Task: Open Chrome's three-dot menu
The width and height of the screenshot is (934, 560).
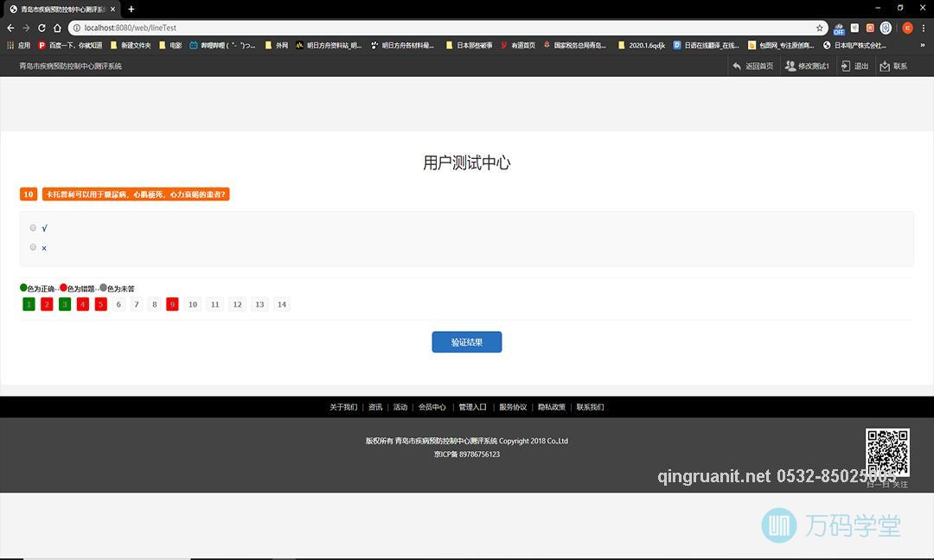Action: click(x=922, y=27)
